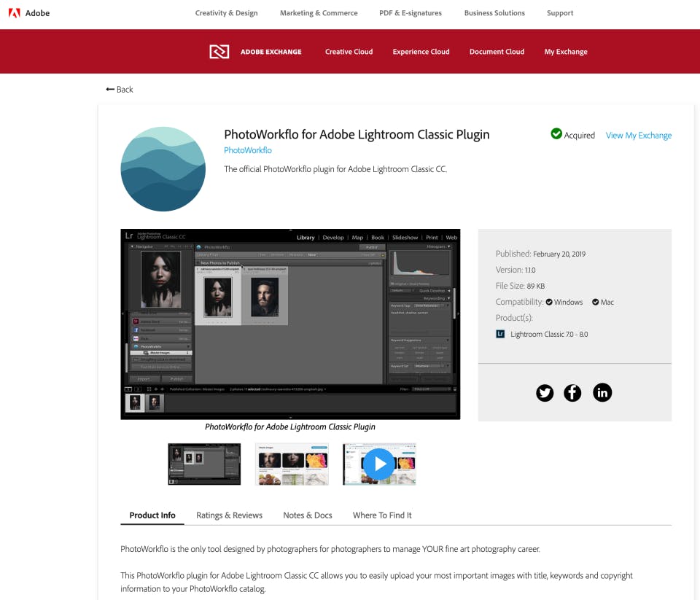700x600 pixels.
Task: Click the PhotoWorkflo round wave logo
Action: 163,168
